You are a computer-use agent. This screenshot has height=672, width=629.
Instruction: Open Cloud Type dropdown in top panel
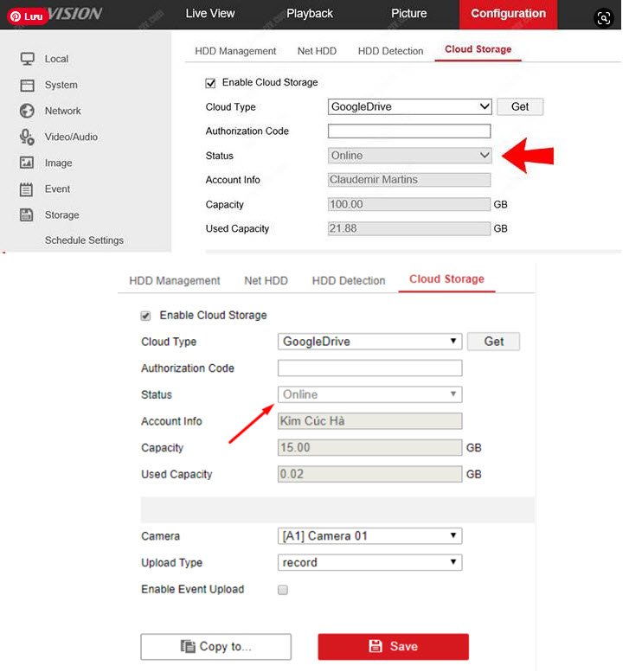pos(409,107)
